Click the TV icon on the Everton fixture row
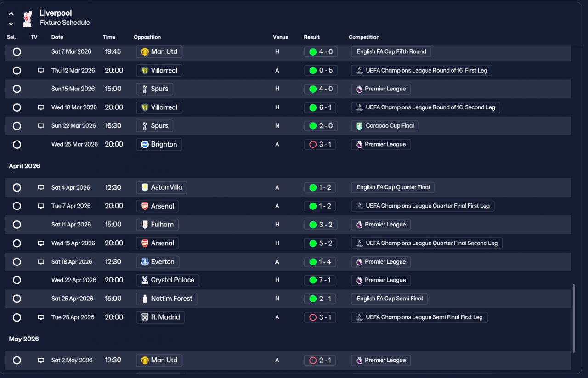Image resolution: width=588 pixels, height=378 pixels. [41, 262]
